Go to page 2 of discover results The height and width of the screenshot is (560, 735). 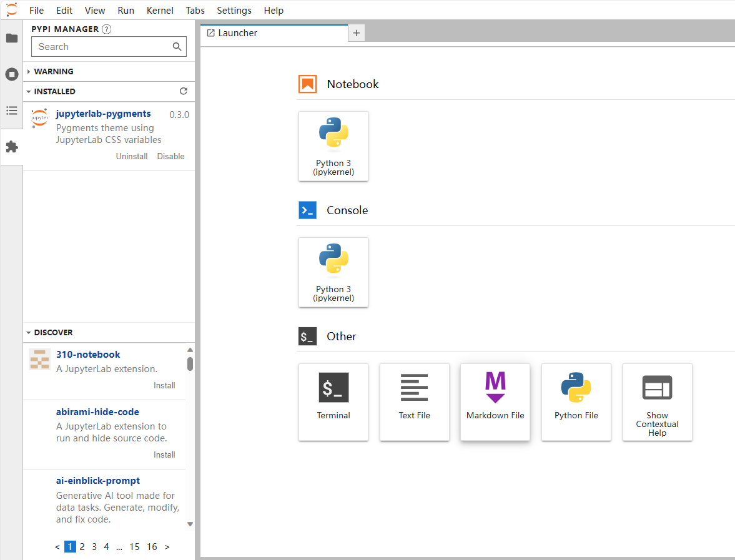(x=82, y=547)
